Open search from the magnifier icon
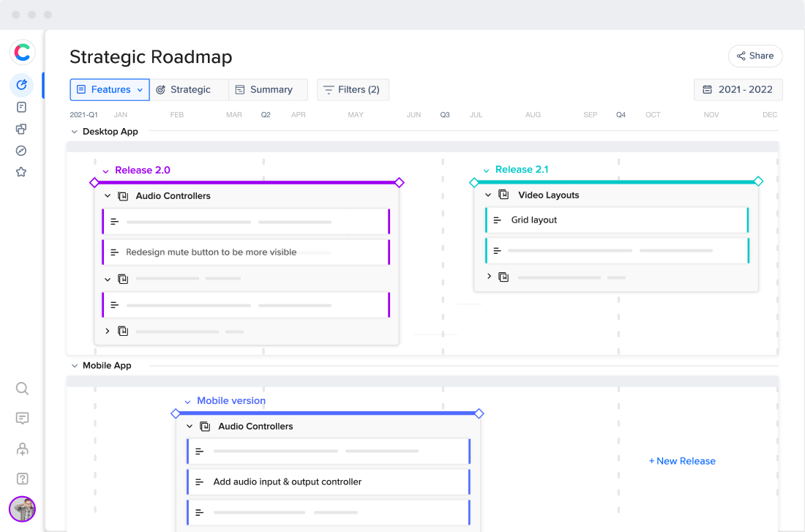Screen dimensions: 805x532 (22, 389)
